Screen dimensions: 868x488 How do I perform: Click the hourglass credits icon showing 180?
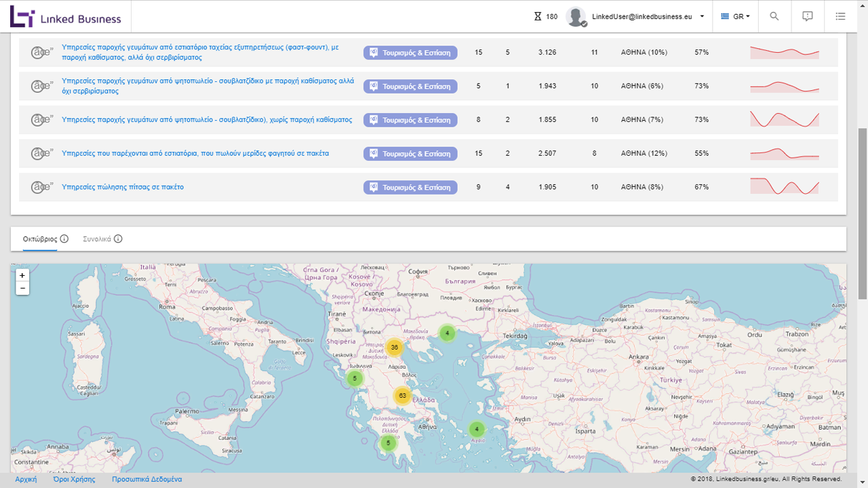538,16
